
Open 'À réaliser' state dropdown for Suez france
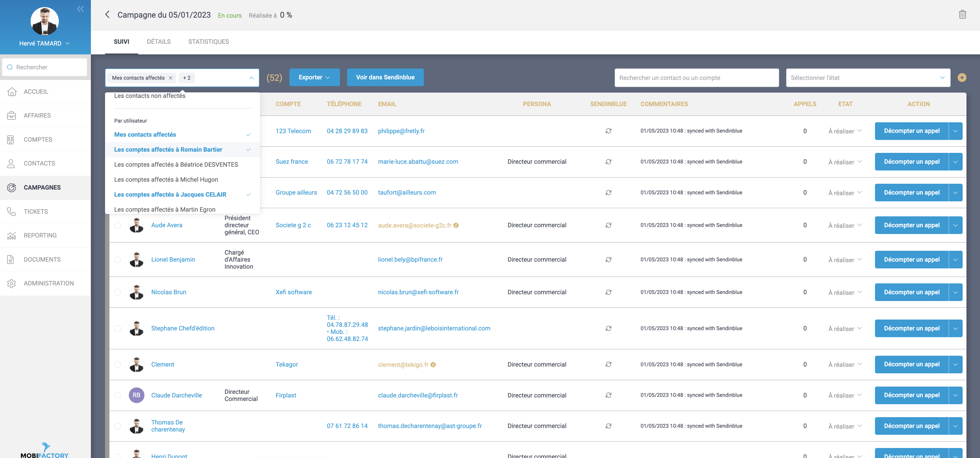845,162
